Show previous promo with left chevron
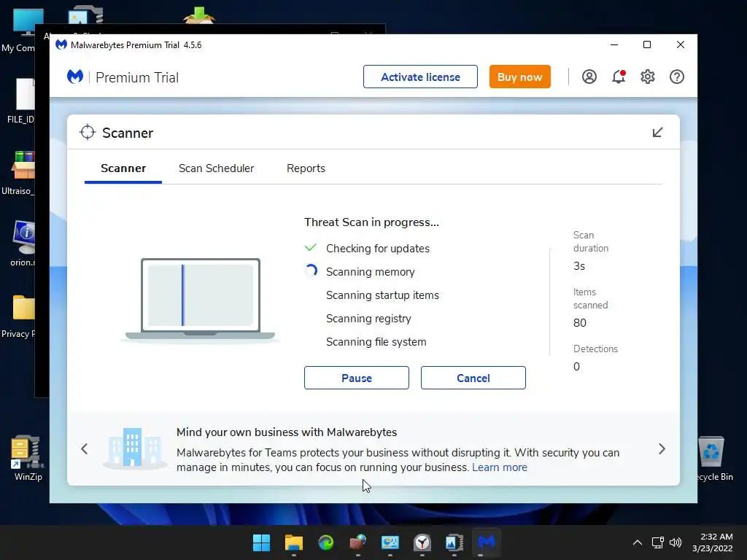This screenshot has height=560, width=747. (x=85, y=448)
